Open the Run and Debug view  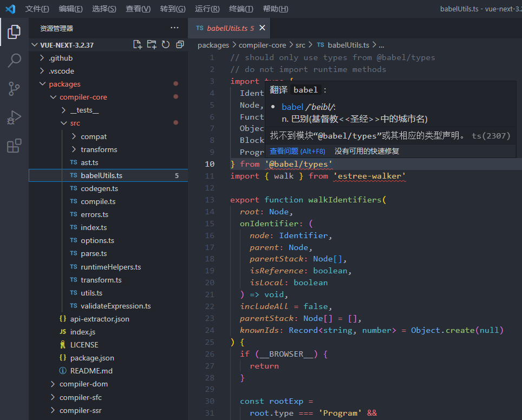tap(14, 117)
